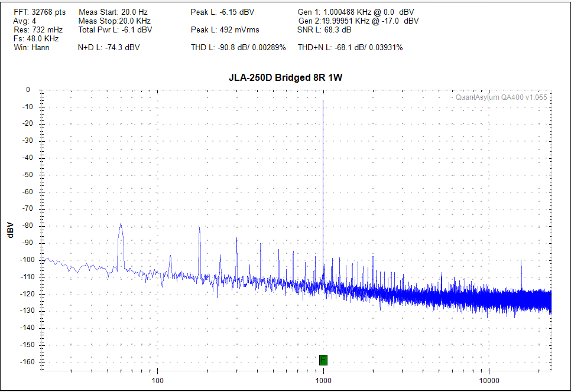This screenshot has height=392, width=571.
Task: Click the 10000 frequency axis label
Action: click(489, 380)
